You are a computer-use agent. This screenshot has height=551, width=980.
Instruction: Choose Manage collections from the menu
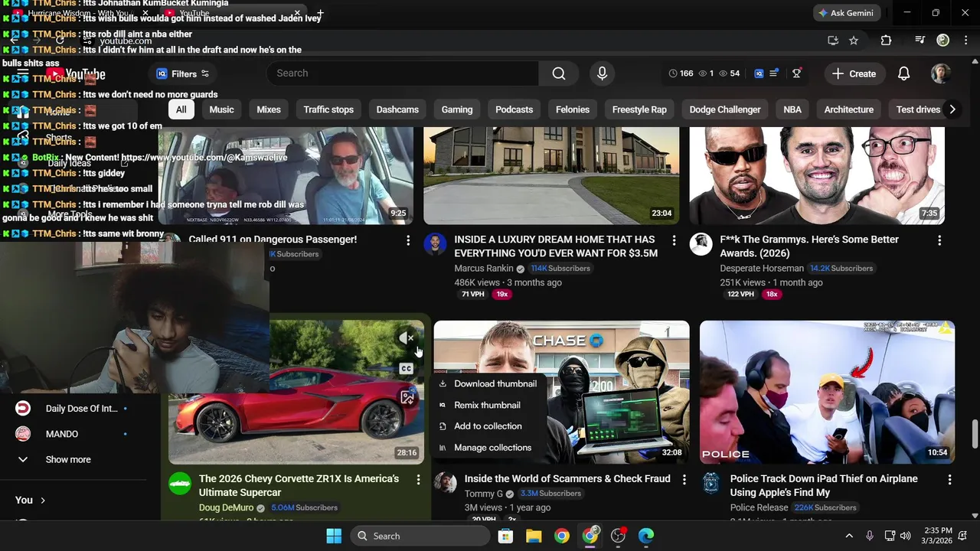(x=488, y=448)
